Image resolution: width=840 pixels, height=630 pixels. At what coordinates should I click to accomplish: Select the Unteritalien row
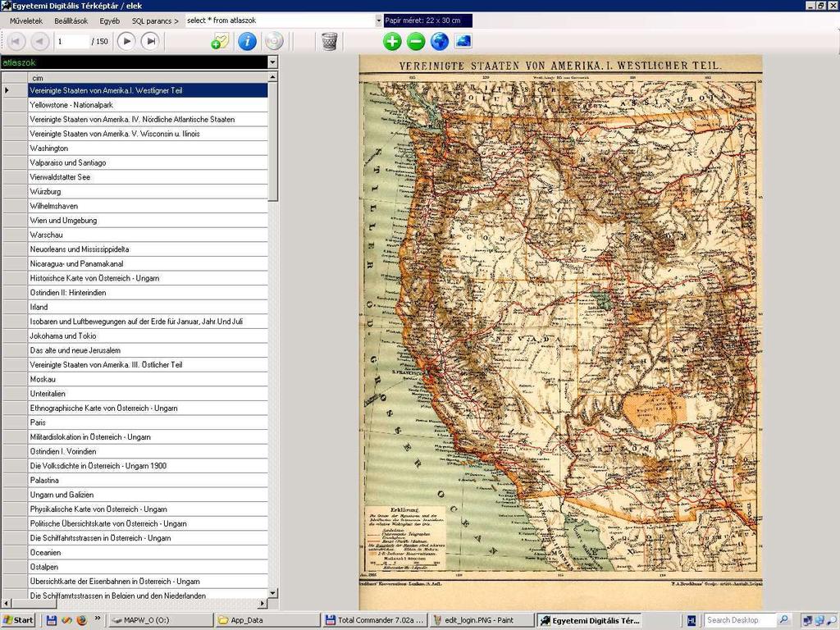click(148, 395)
